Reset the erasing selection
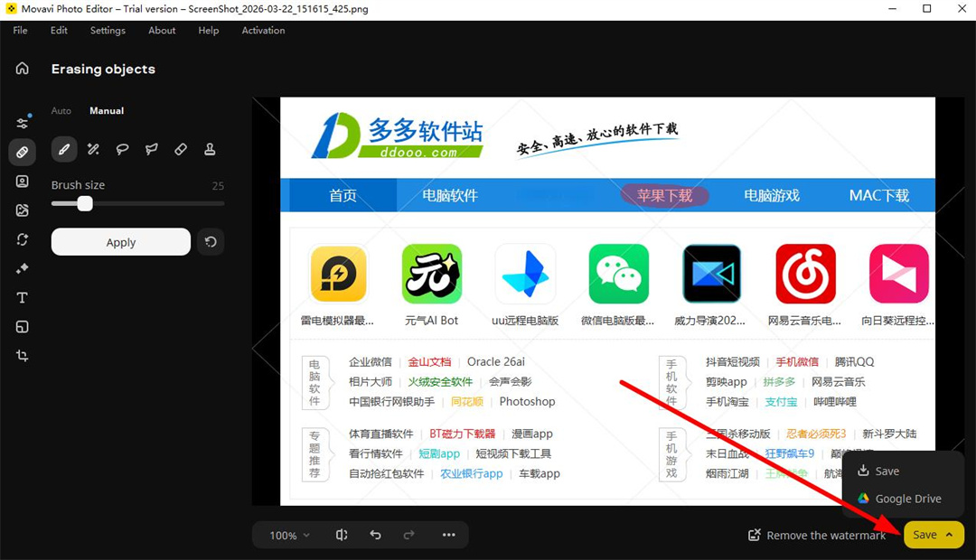 [211, 241]
